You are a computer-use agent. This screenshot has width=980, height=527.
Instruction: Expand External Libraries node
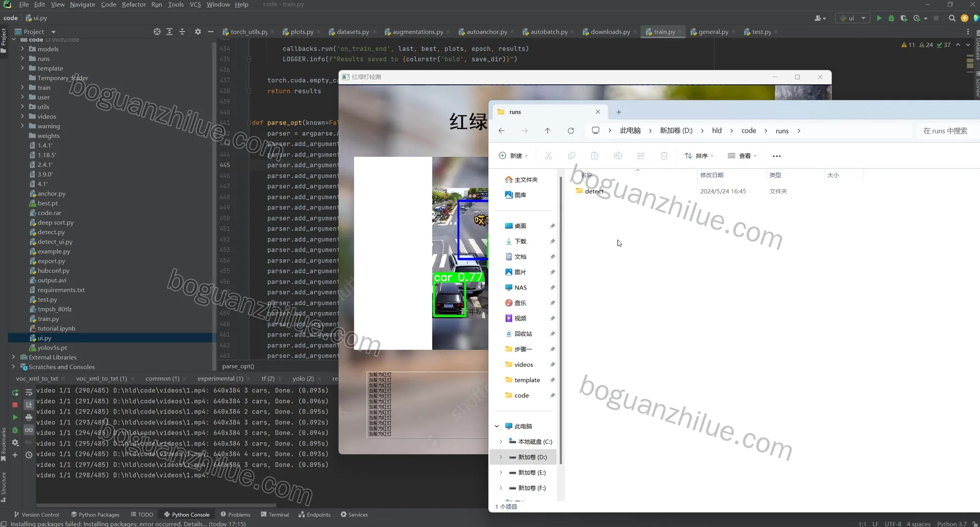click(14, 357)
